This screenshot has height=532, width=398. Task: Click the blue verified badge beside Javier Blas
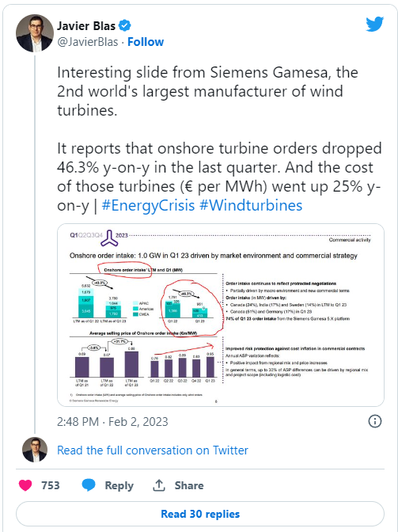click(125, 25)
